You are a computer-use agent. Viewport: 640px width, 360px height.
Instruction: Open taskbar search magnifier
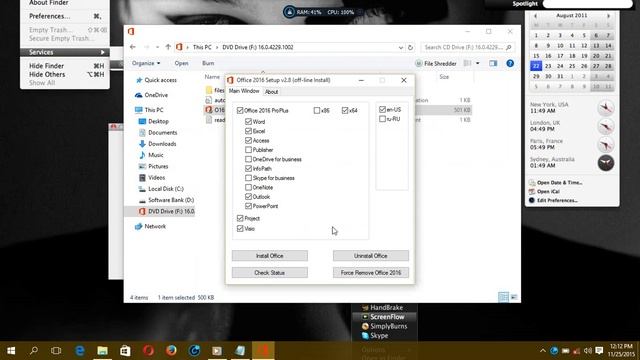point(34,351)
